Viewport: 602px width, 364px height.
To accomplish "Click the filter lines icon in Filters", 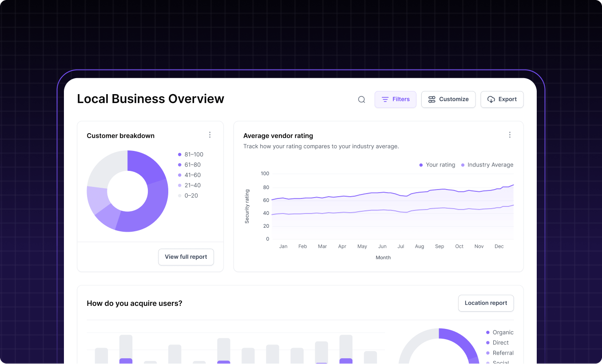I will pyautogui.click(x=385, y=99).
